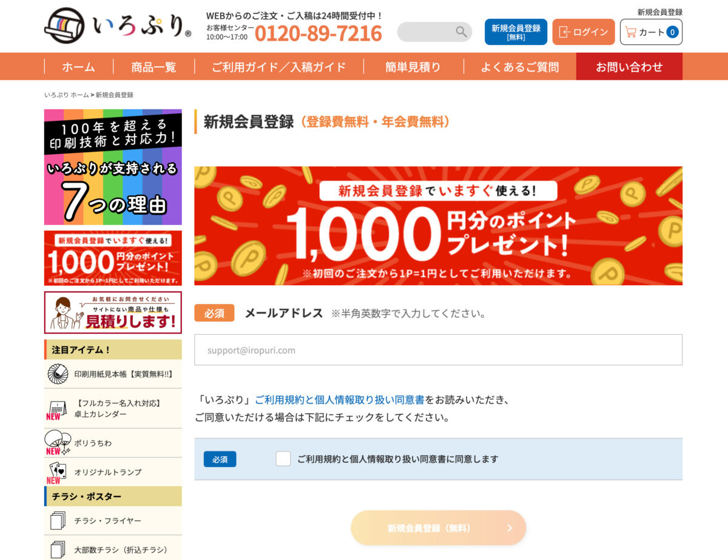Click the blue 新規会員登録[無料] header button
The width and height of the screenshot is (728, 560).
tap(516, 32)
